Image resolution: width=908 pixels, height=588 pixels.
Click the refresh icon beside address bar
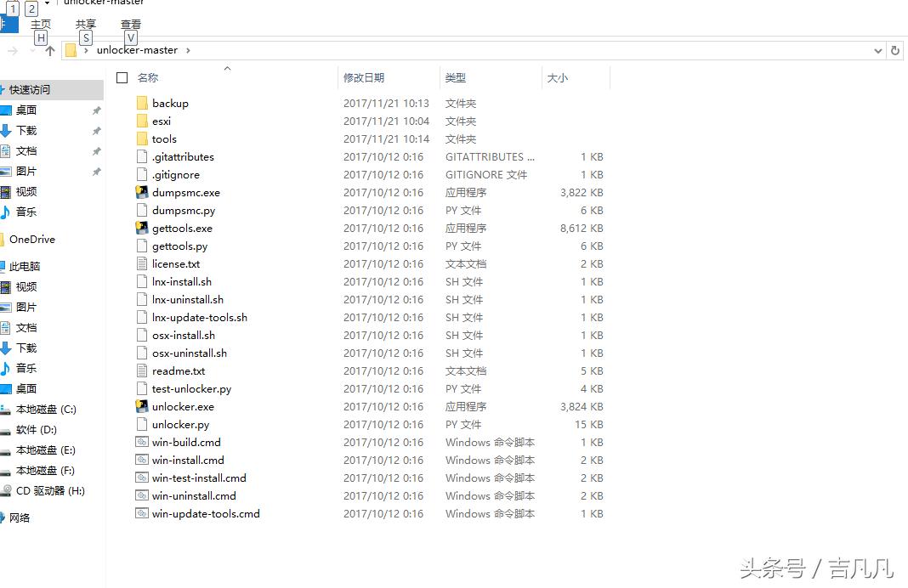896,50
